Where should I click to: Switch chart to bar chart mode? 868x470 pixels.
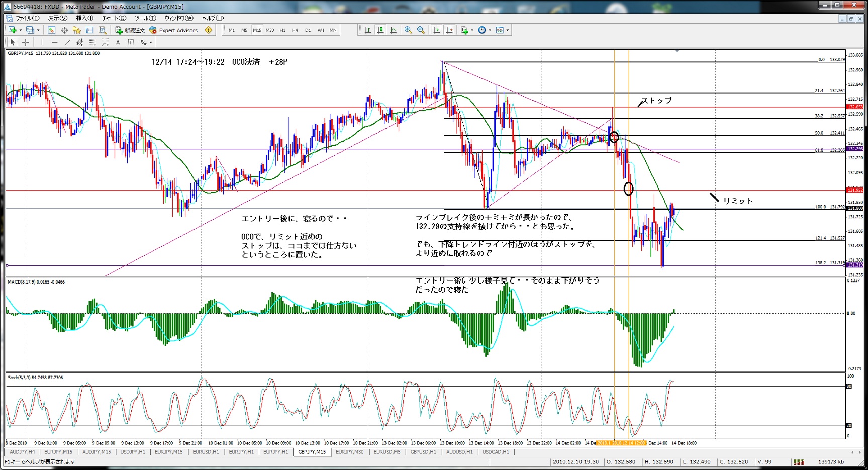(x=368, y=30)
